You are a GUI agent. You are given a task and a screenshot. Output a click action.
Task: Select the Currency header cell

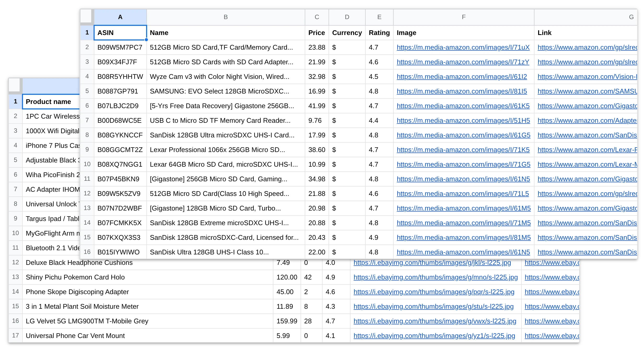tap(347, 33)
